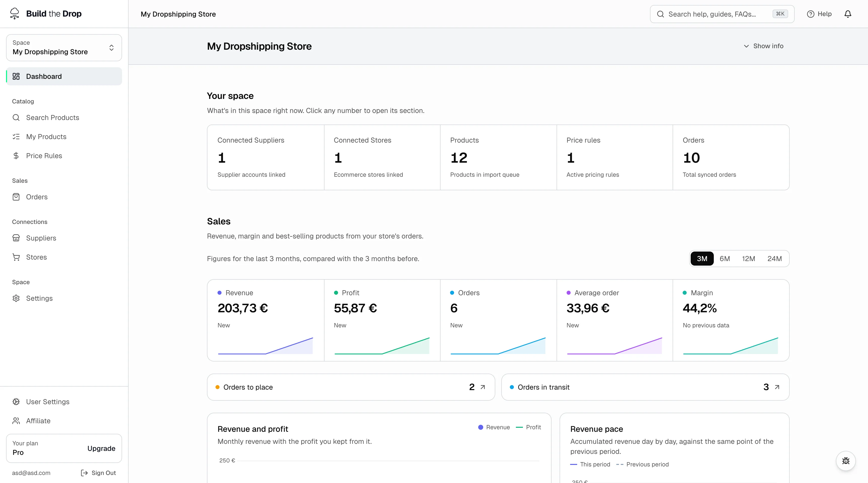
Task: Click the Profit legend color line in chart
Action: (519, 427)
